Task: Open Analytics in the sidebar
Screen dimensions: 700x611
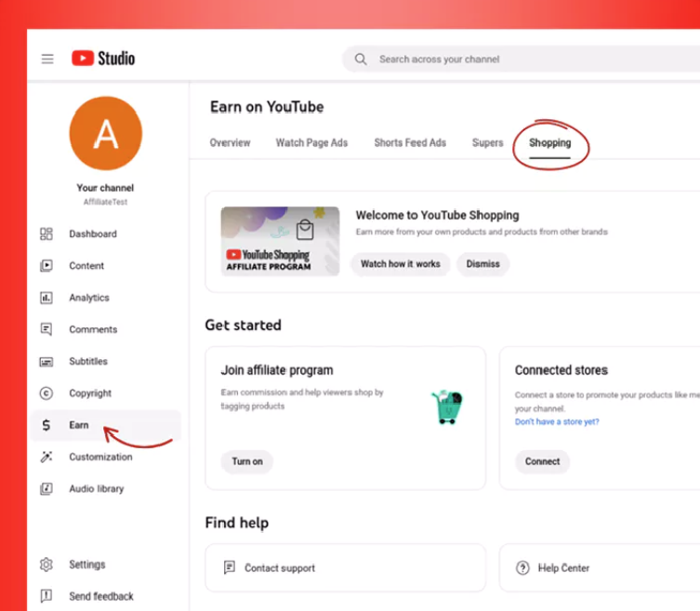Action: (106, 298)
